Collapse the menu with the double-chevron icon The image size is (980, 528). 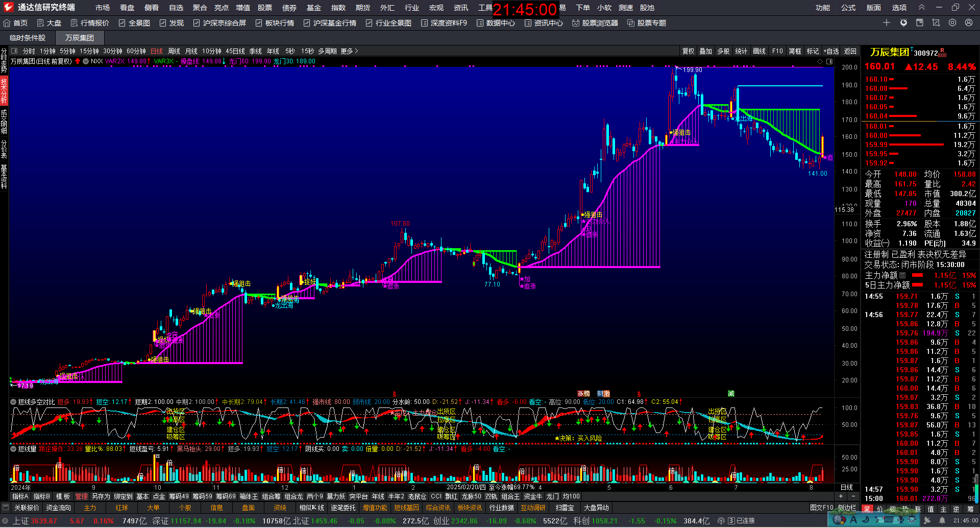click(922, 7)
